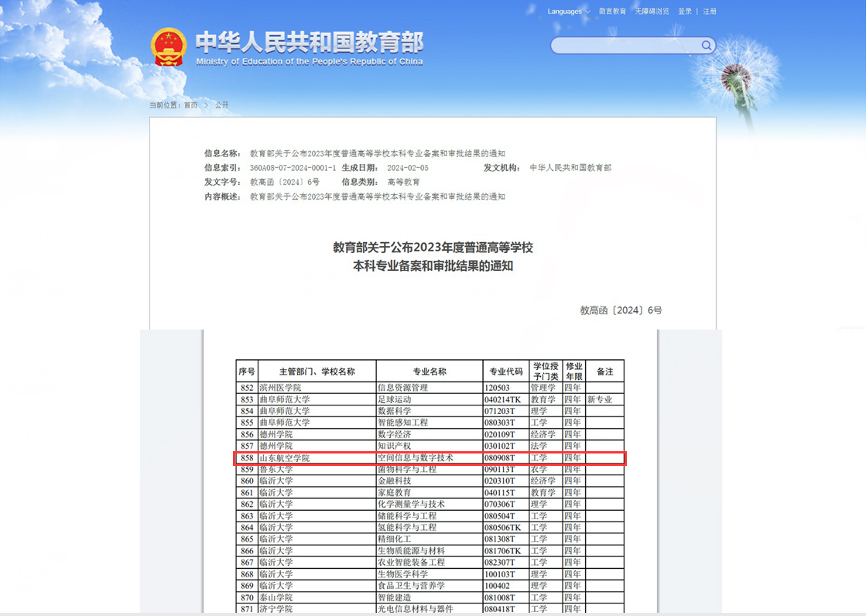Click the notice headline 教育部关于公布2023年度普通高等学校
Viewport: 866px width, 616px height.
click(x=433, y=248)
